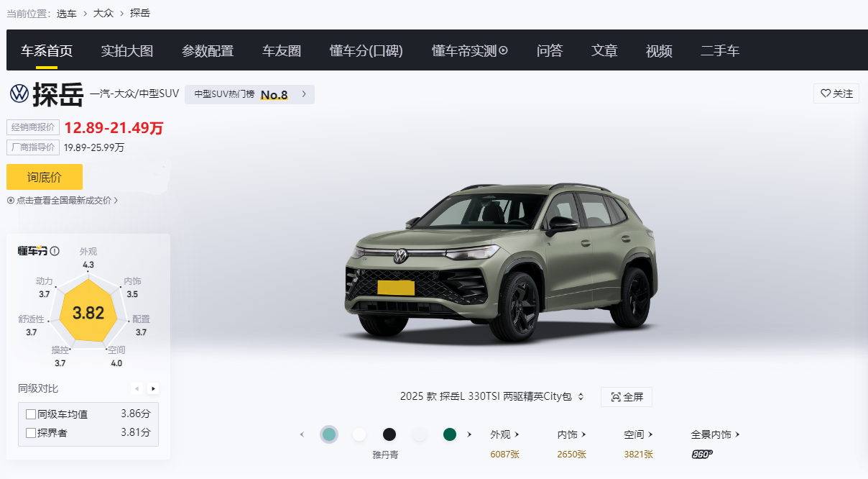The height and width of the screenshot is (479, 868).
Task: Click the previous arrow in 同级对比
Action: pyautogui.click(x=137, y=388)
